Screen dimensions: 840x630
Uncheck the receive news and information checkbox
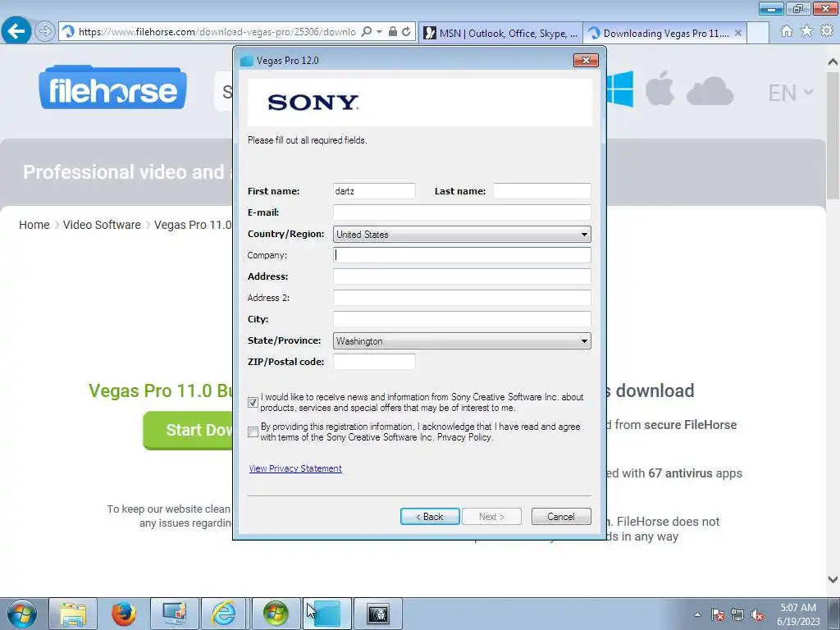pyautogui.click(x=253, y=402)
